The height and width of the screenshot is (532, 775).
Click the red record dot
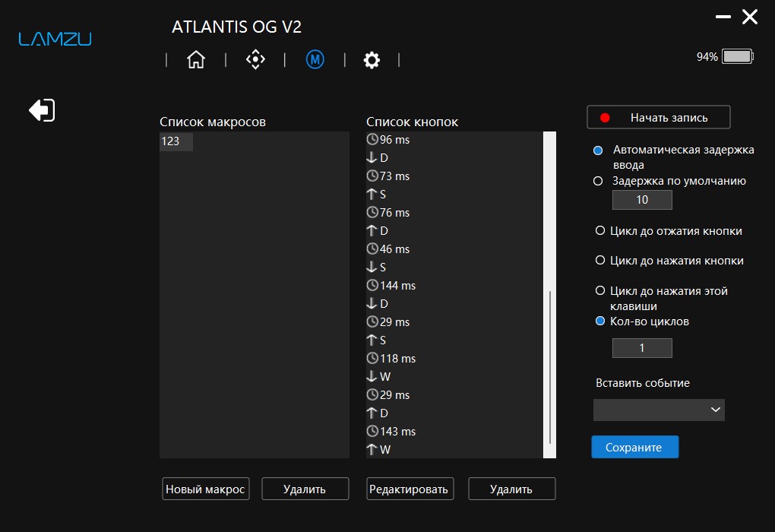(605, 118)
